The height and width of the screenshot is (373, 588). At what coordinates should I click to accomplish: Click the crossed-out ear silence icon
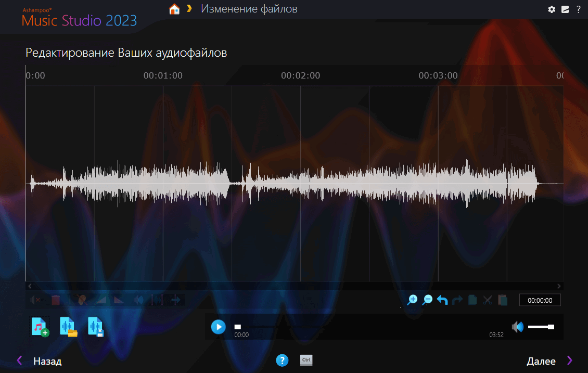coord(82,300)
